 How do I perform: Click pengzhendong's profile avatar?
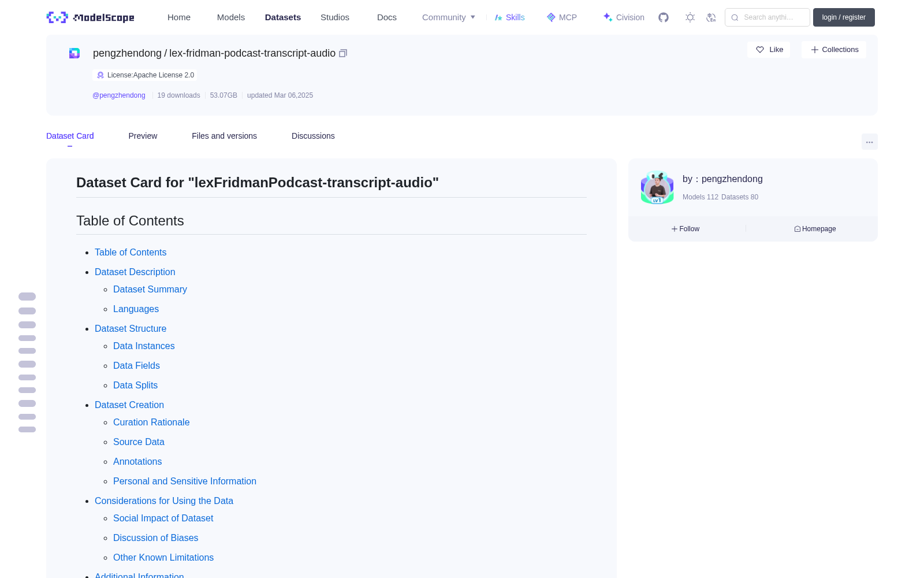[x=657, y=187]
